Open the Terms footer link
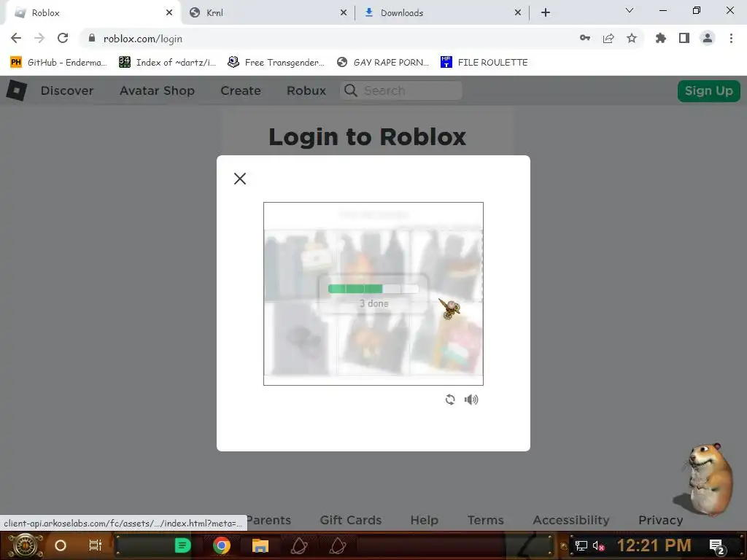Image resolution: width=747 pixels, height=560 pixels. (485, 520)
